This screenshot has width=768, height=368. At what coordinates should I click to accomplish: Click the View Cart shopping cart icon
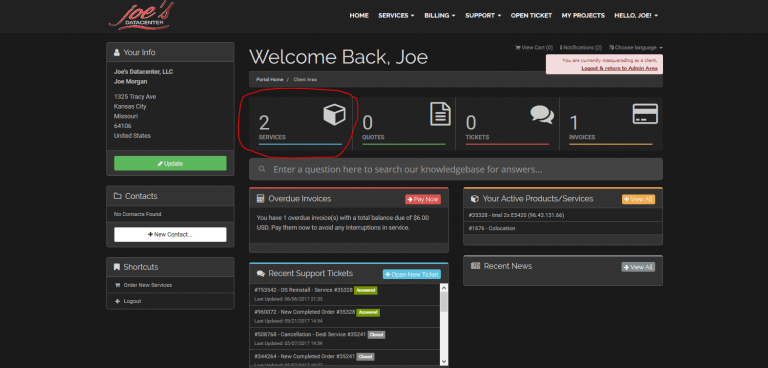tap(518, 48)
